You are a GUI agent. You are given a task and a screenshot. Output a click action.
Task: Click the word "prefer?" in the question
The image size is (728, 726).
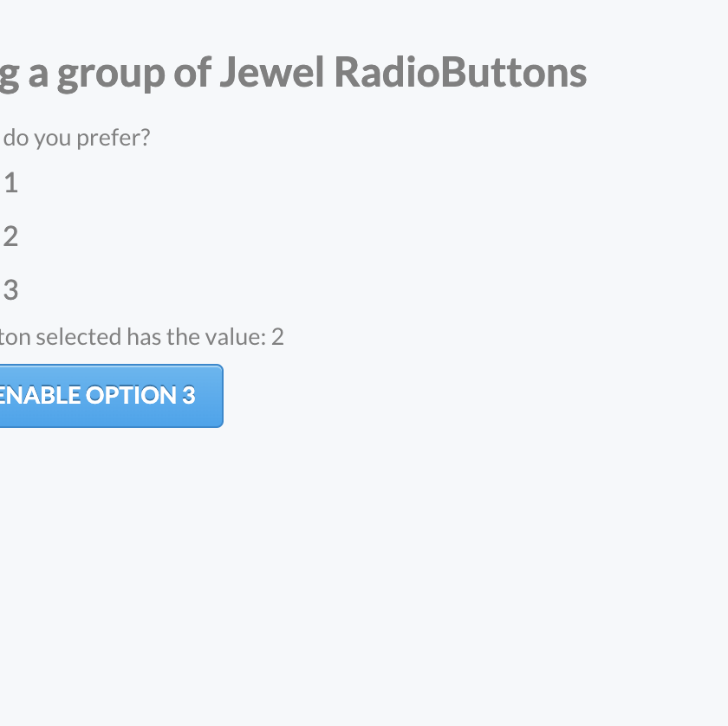coord(116,138)
